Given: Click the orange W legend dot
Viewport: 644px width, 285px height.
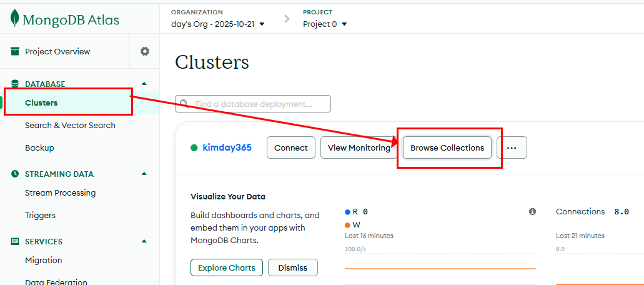Looking at the screenshot, I should pos(347,225).
